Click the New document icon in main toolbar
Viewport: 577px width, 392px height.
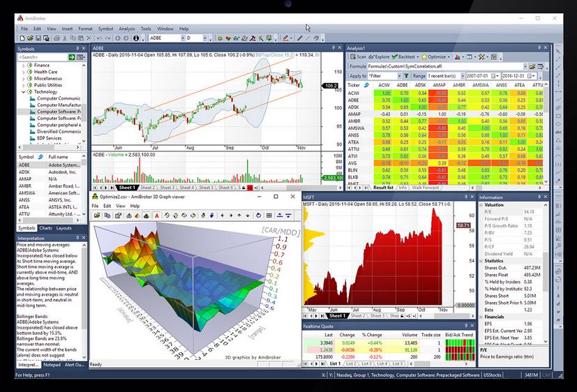(x=22, y=38)
